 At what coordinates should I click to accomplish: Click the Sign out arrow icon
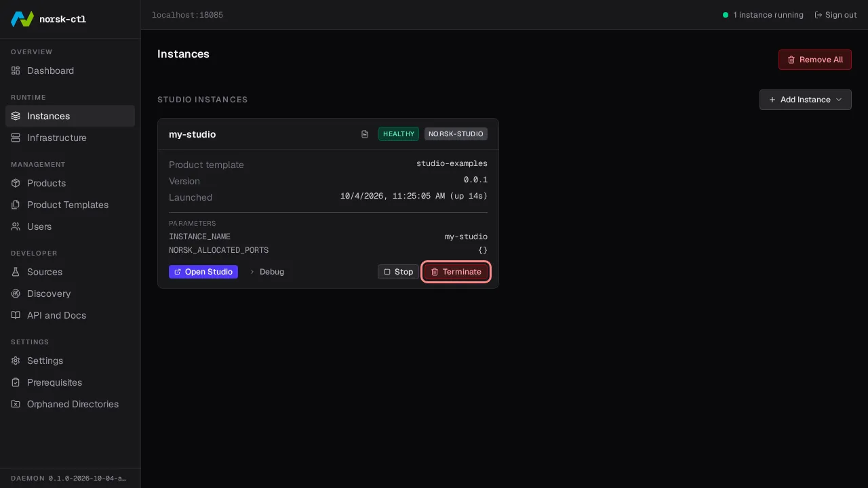coord(818,15)
